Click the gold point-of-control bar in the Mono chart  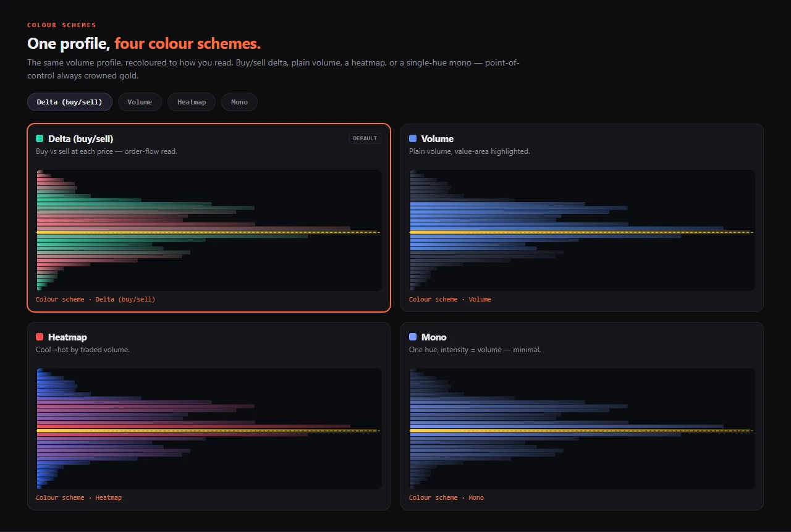tap(580, 431)
